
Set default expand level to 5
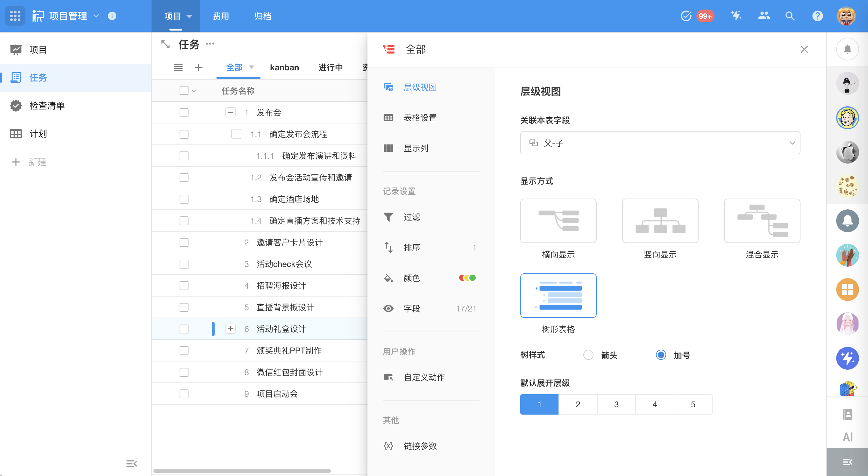[693, 404]
